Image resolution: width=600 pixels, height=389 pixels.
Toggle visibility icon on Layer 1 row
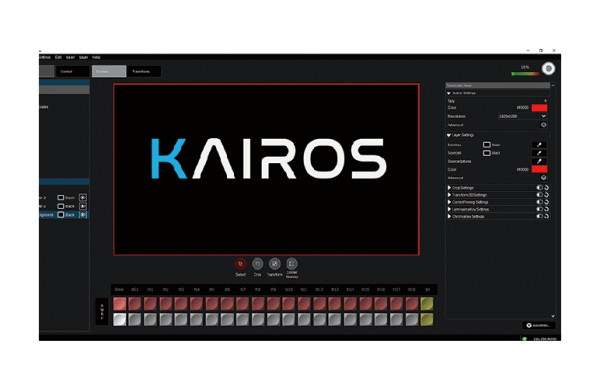click(83, 206)
